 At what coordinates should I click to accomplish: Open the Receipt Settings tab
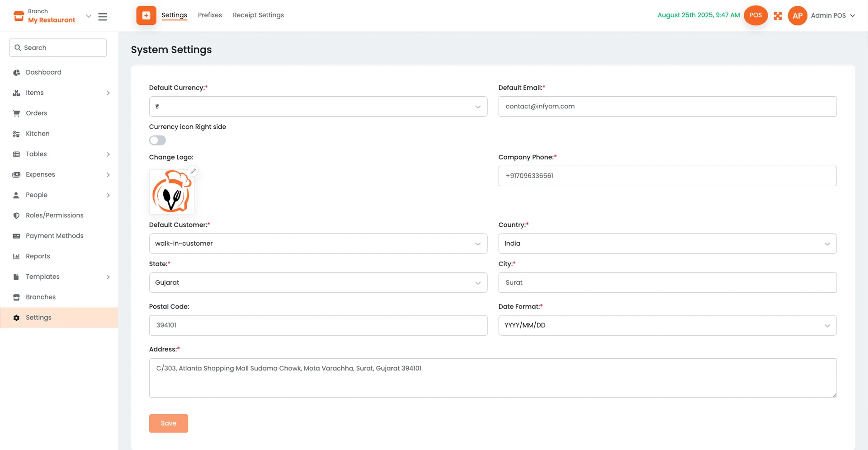258,15
